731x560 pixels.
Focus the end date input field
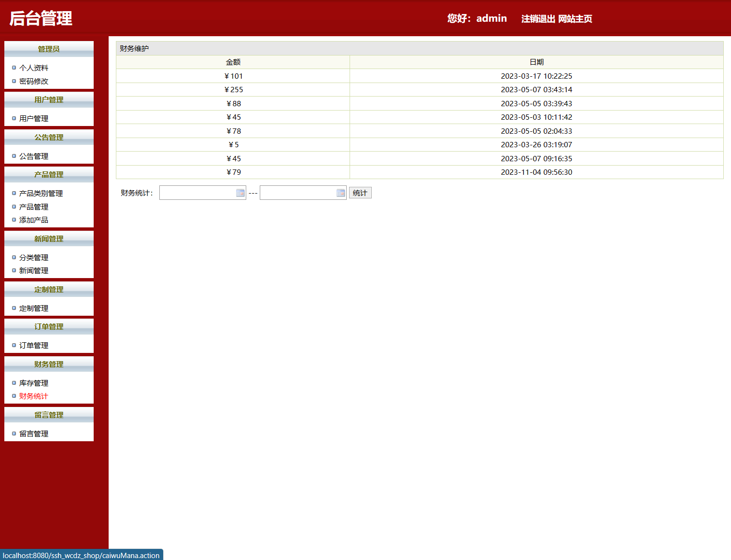[303, 193]
